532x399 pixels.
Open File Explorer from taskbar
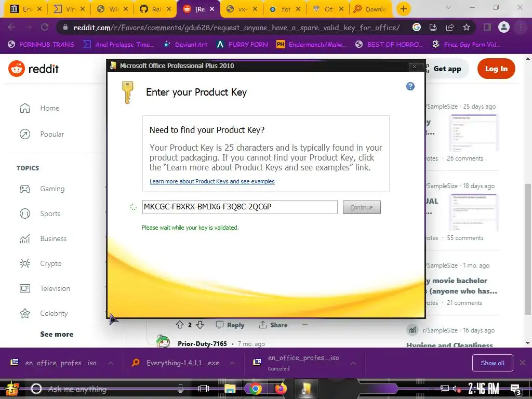click(x=230, y=389)
